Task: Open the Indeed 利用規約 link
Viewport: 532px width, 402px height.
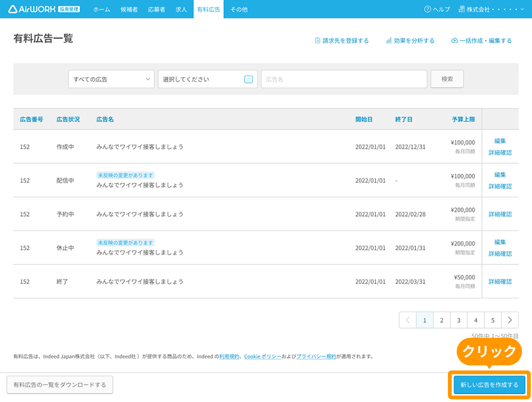Action: coord(230,357)
